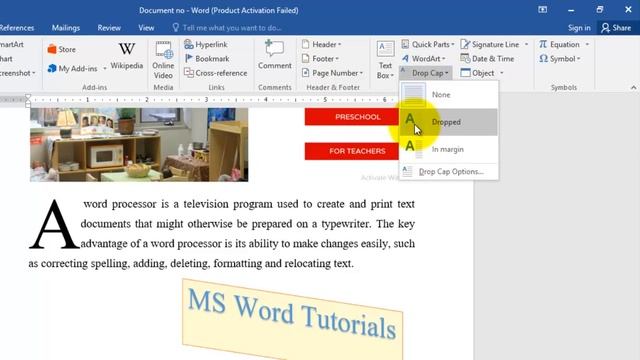
Task: Expand the Object dropdown arrow
Action: 502,73
